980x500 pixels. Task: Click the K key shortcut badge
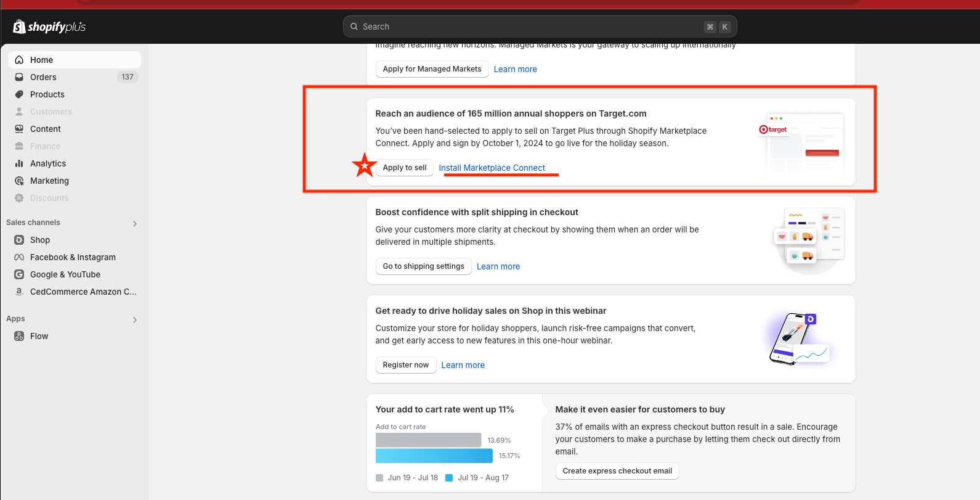[725, 27]
